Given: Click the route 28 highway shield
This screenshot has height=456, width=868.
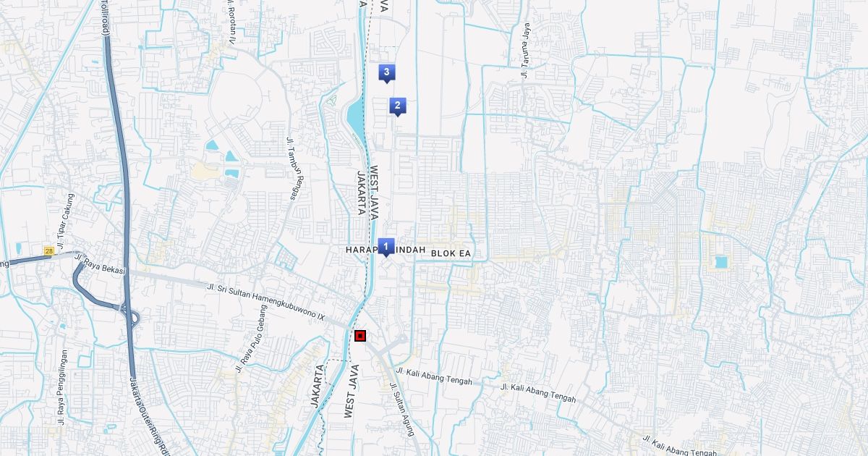Looking at the screenshot, I should pos(48,250).
